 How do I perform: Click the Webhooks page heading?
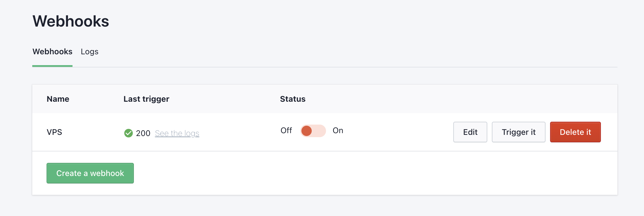point(71,21)
